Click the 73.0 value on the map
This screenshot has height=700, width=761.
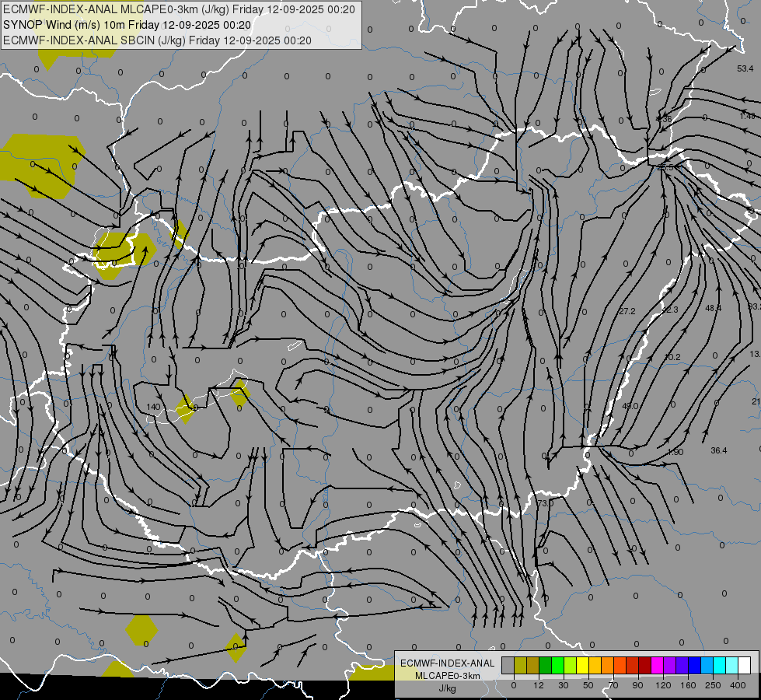point(545,503)
